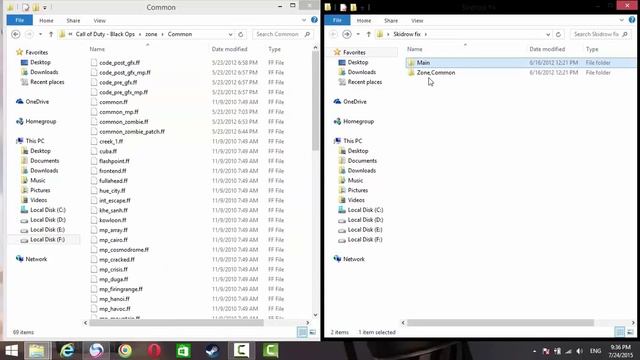Select the Zone,Common folder
Screen dimensions: 640x360
[x=436, y=73]
